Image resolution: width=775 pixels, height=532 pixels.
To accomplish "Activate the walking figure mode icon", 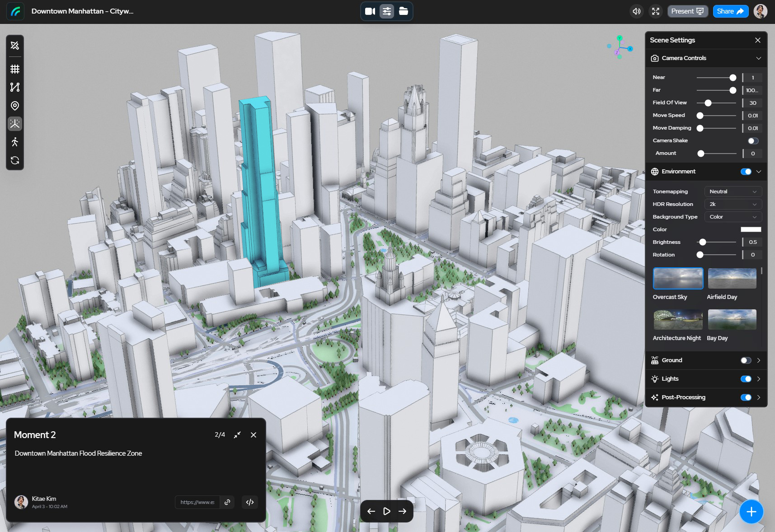I will point(15,142).
